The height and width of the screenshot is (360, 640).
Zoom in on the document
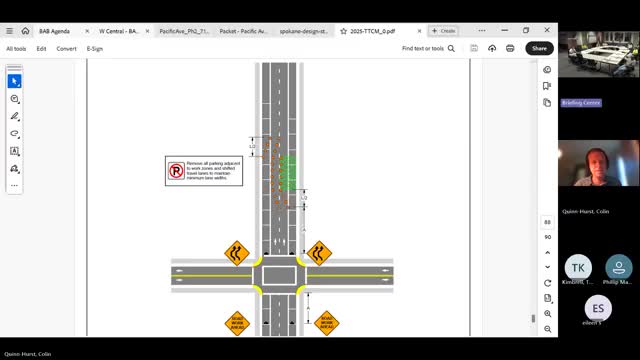547,313
